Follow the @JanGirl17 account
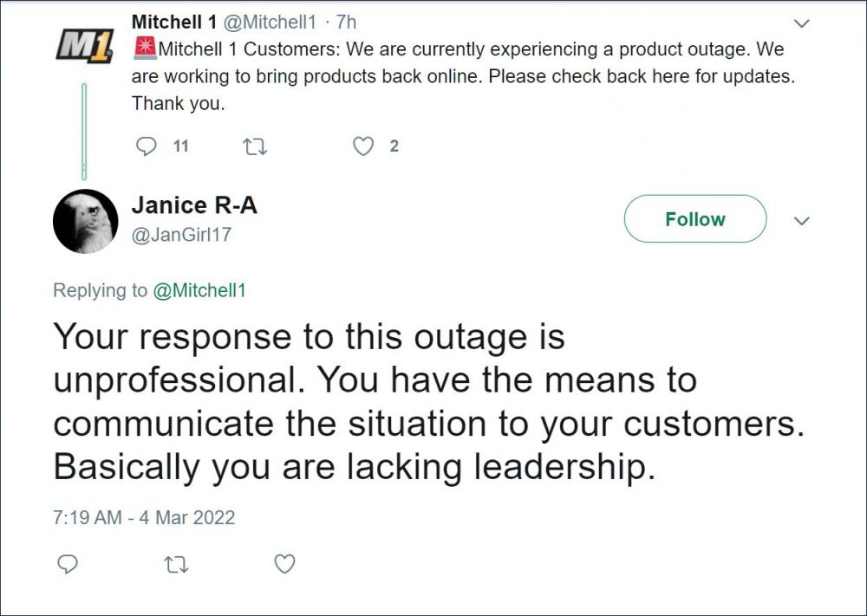867x616 pixels. tap(695, 219)
